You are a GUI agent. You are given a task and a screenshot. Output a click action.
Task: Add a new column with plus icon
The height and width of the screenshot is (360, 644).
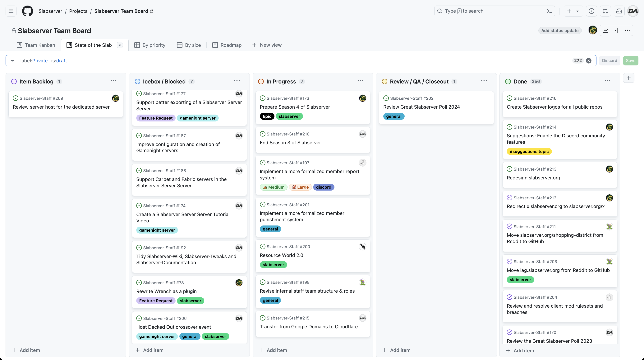point(628,78)
